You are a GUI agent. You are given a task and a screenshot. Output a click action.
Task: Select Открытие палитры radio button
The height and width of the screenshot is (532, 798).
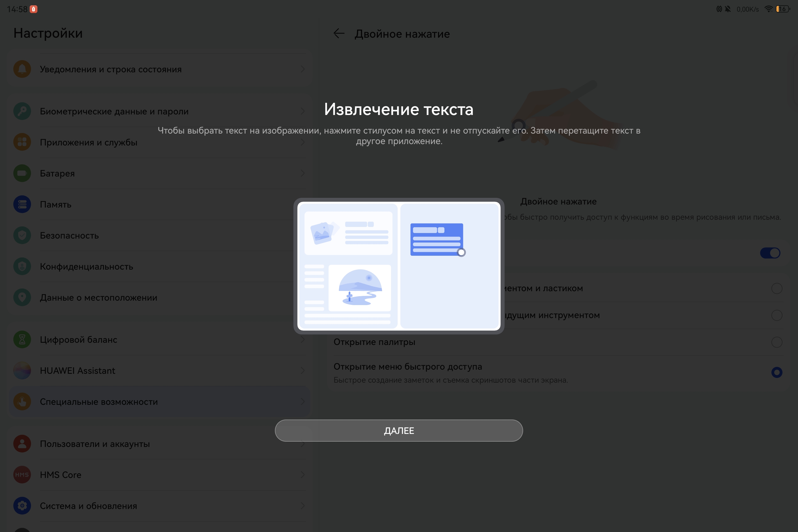pos(777,342)
